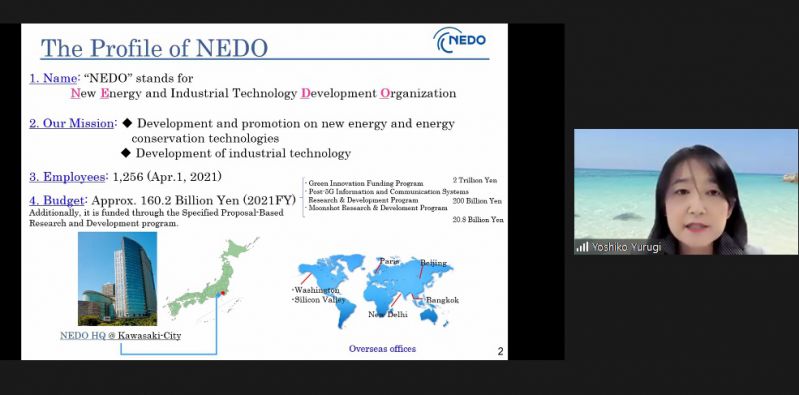Image resolution: width=799 pixels, height=395 pixels.
Task: Click the blue world map of overseas offices
Action: pos(376,289)
